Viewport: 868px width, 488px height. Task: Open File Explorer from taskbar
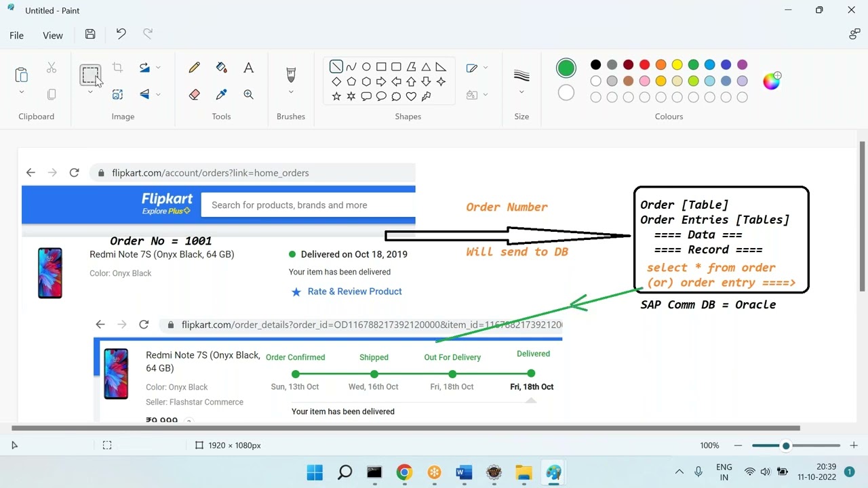pyautogui.click(x=524, y=472)
